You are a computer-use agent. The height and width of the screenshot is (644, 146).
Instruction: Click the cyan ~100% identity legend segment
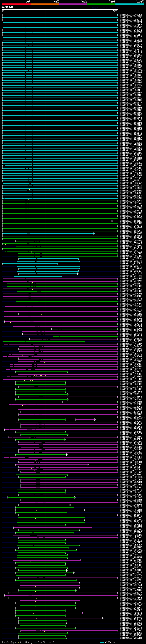[x=130, y=4]
